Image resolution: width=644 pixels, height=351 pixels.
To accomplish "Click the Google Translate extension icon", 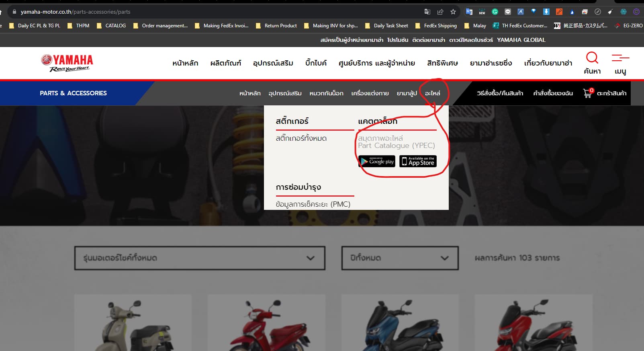I will 469,12.
